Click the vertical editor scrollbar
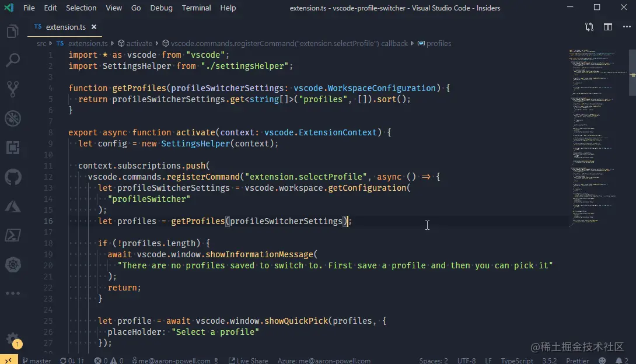The width and height of the screenshot is (636, 364). [632, 73]
